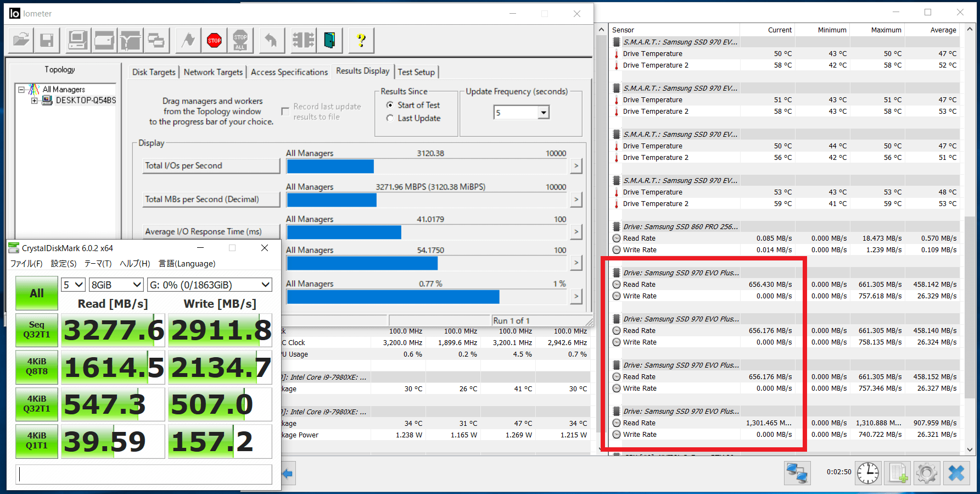This screenshot has width=980, height=494.
Task: Click Start New Manager computer icon
Action: tap(77, 40)
